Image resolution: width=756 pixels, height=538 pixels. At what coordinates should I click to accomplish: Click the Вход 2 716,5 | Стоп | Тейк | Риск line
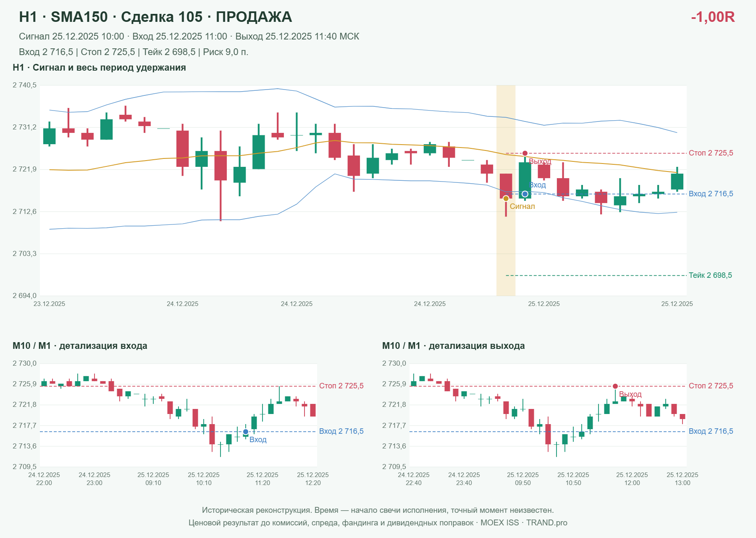coord(134,52)
